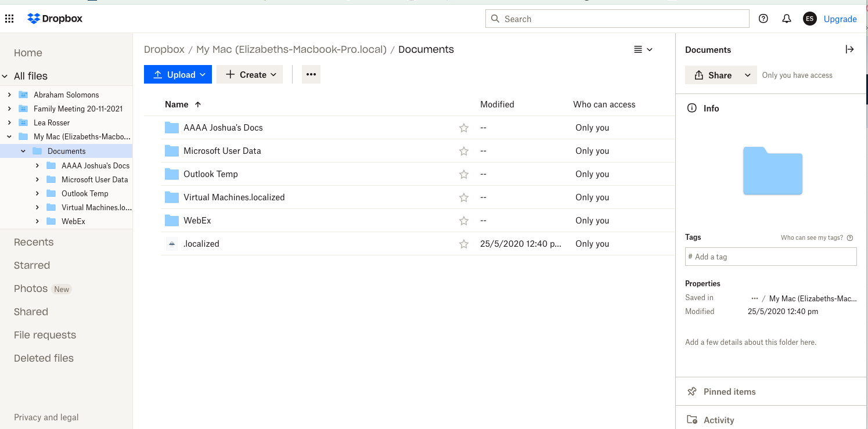Click the Share button
The height and width of the screenshot is (429, 868).
click(712, 75)
